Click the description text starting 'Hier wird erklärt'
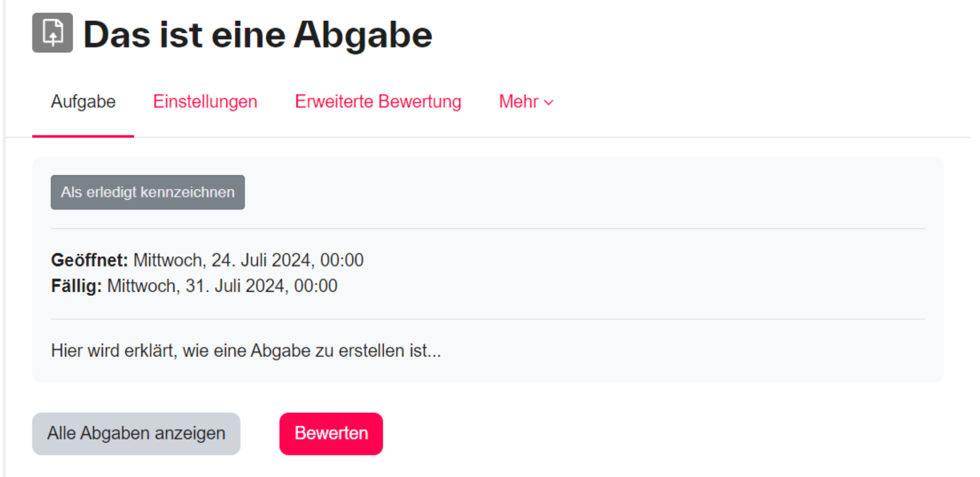Screen dimensions: 980x477 coord(246,351)
